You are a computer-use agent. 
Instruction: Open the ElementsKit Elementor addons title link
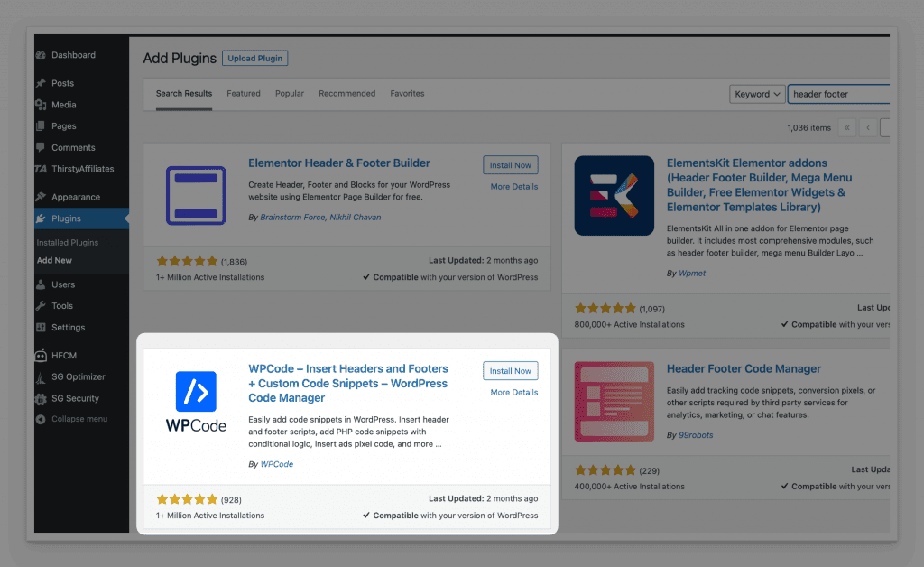[x=759, y=185]
